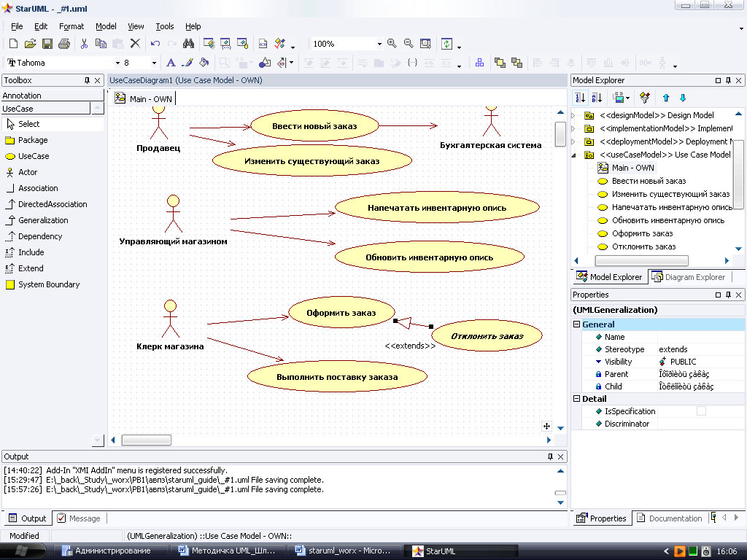Click the Fit In Window zoom icon
This screenshot has width=747, height=560.
[425, 44]
